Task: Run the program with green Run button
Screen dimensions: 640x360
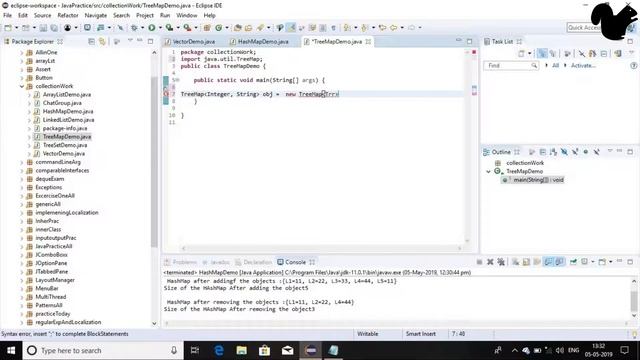Action: pos(152,28)
